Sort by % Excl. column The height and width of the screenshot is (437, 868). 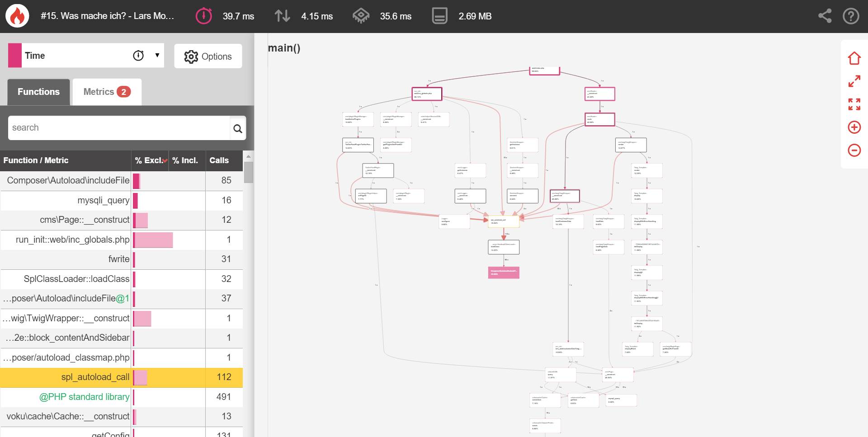[150, 160]
